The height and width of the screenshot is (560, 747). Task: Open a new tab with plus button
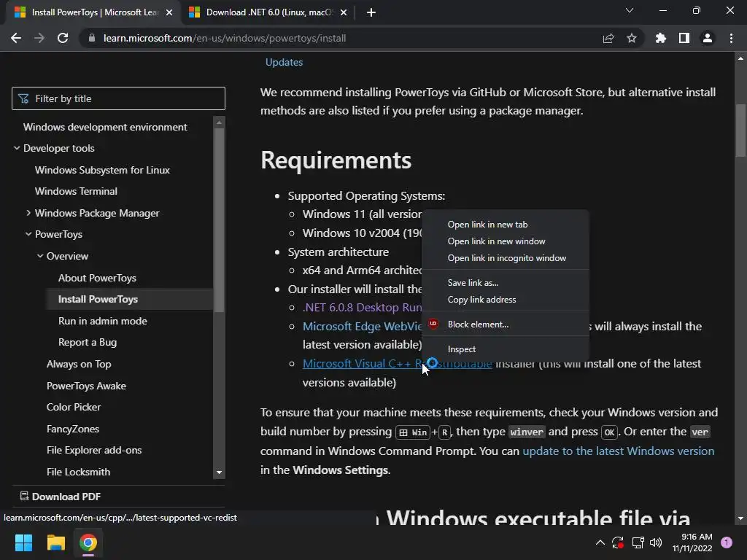click(371, 12)
